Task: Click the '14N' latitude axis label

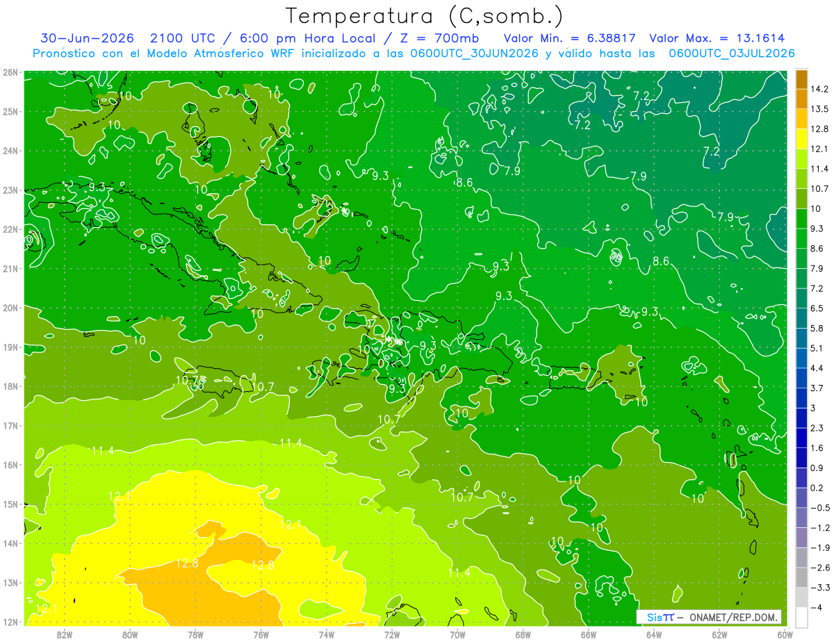Action: (x=10, y=543)
